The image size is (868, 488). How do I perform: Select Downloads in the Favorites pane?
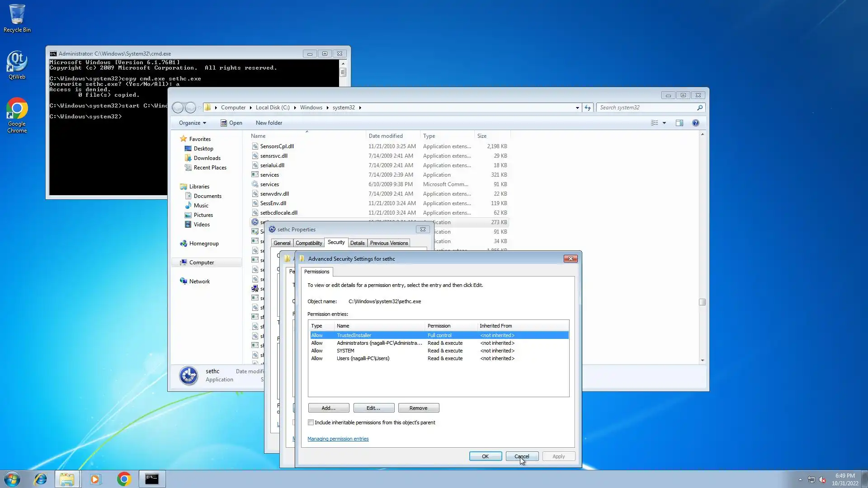pyautogui.click(x=207, y=158)
